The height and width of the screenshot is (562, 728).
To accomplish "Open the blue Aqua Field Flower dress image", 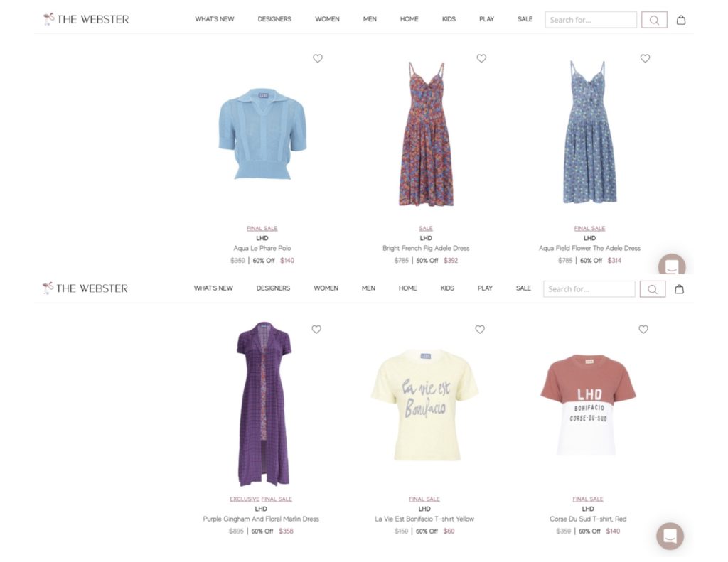I will pyautogui.click(x=589, y=132).
